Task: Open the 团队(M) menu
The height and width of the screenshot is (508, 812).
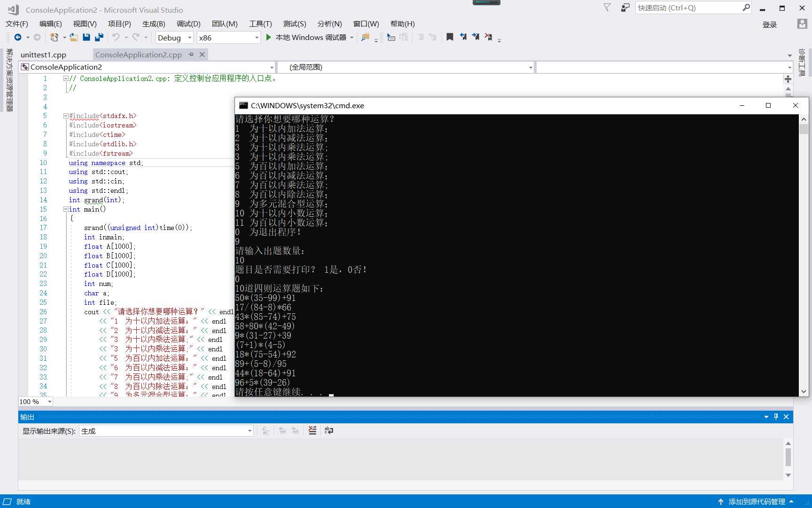Action: click(225, 24)
